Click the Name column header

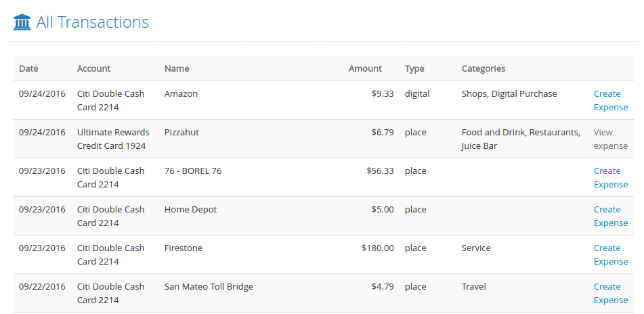(x=177, y=68)
